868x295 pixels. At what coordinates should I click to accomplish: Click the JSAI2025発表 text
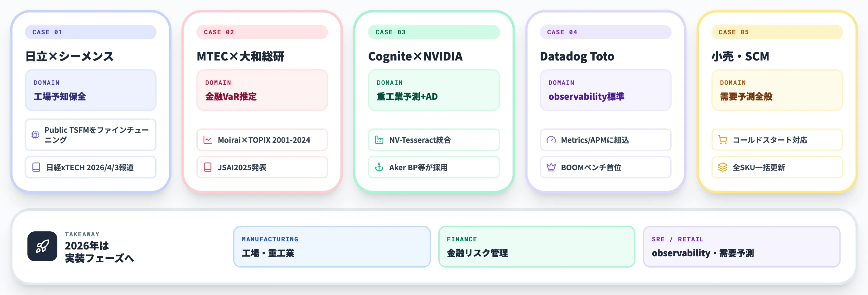tap(242, 167)
